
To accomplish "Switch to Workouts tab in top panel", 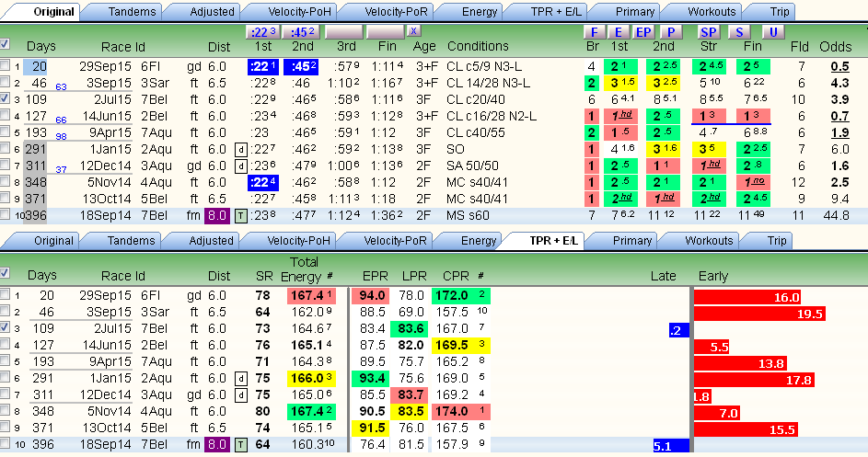I will (x=712, y=12).
